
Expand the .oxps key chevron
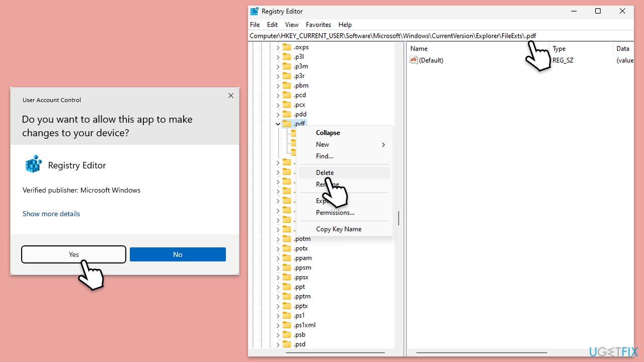(x=278, y=47)
